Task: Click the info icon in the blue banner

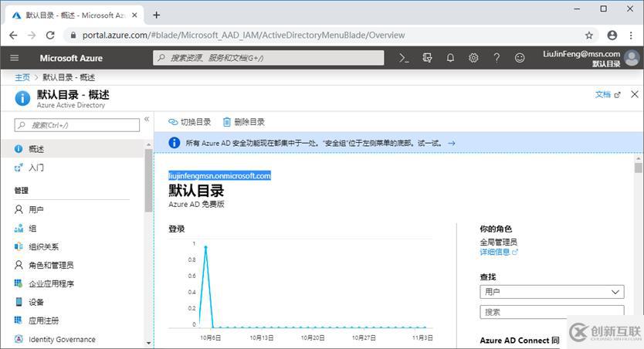Action: point(175,143)
